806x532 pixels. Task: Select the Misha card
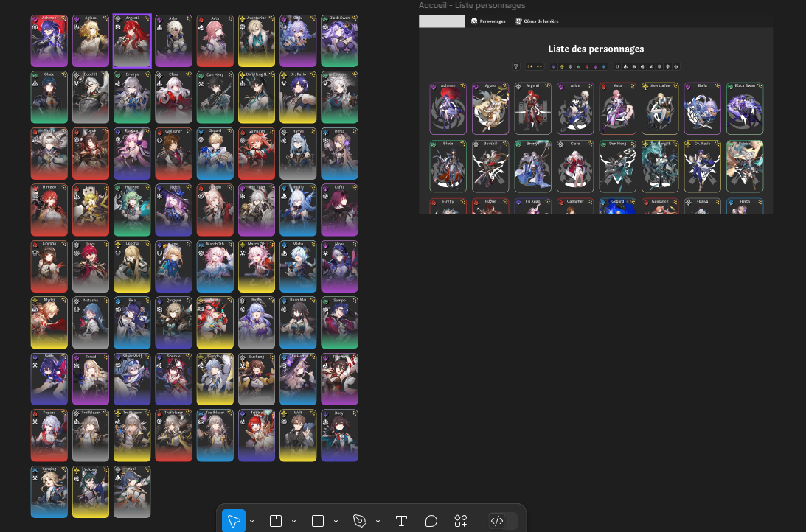click(298, 267)
